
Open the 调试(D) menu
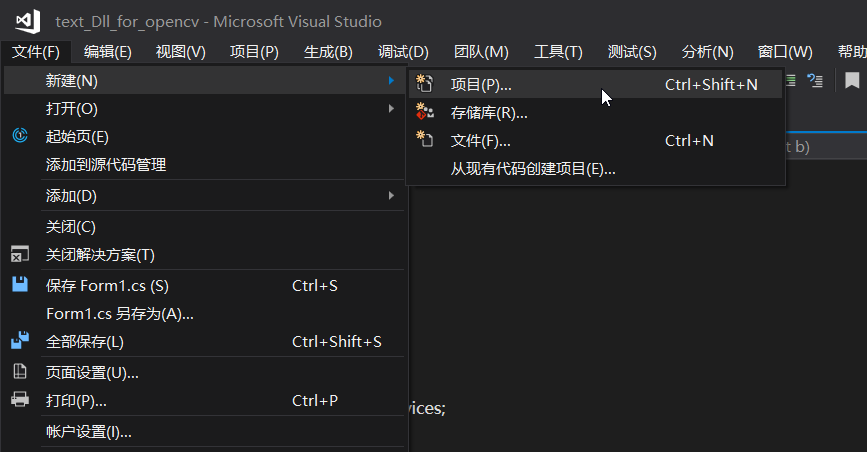point(403,52)
